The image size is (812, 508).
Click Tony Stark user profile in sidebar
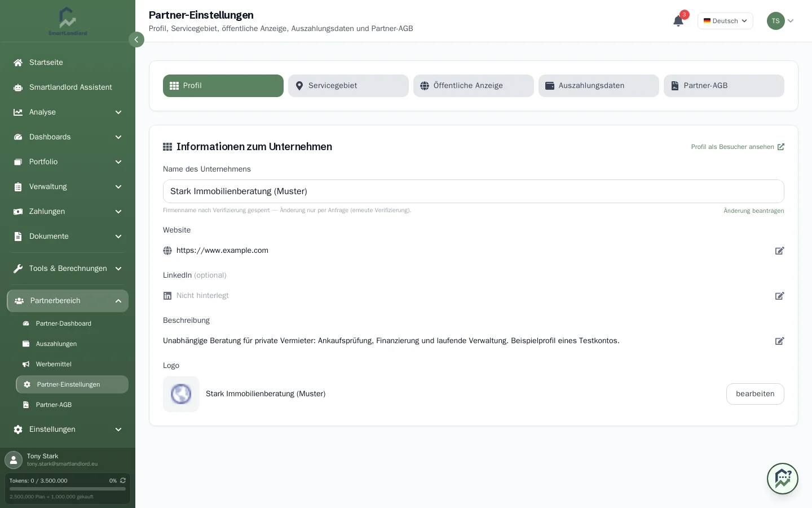point(68,459)
